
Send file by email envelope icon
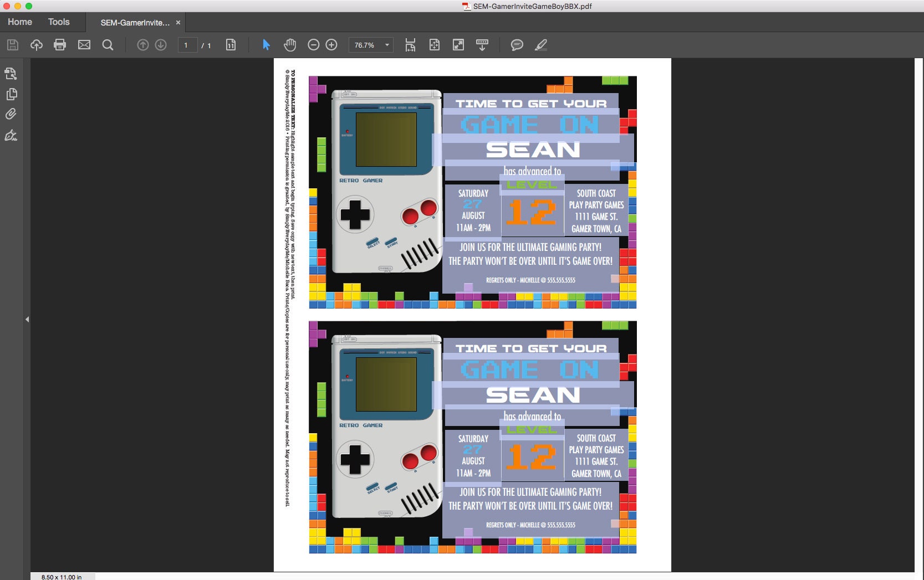84,45
